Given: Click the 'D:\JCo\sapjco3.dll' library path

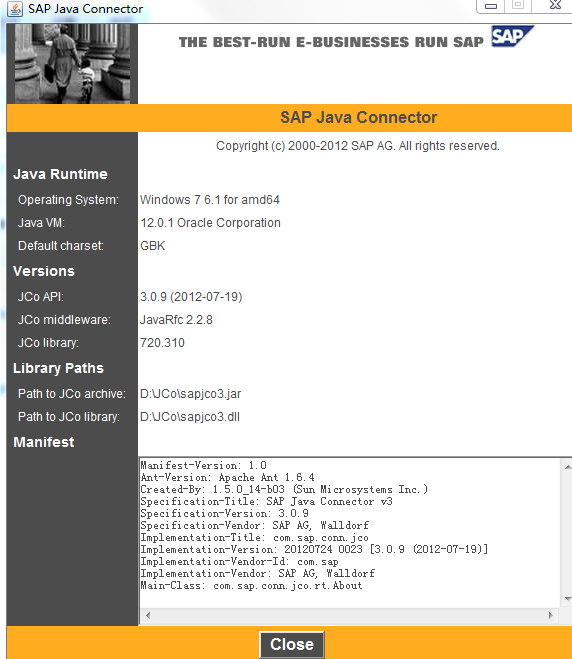Looking at the screenshot, I should pyautogui.click(x=190, y=417).
